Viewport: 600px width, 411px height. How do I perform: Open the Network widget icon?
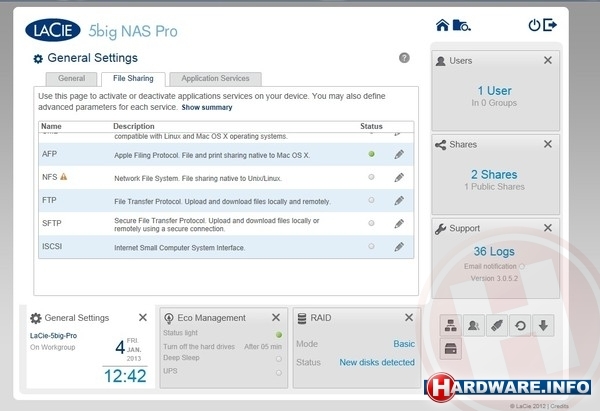[450, 326]
